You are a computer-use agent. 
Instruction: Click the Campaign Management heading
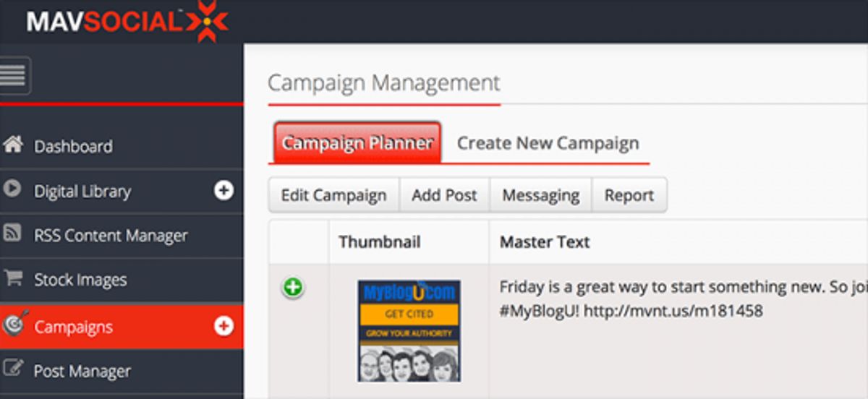tap(383, 82)
